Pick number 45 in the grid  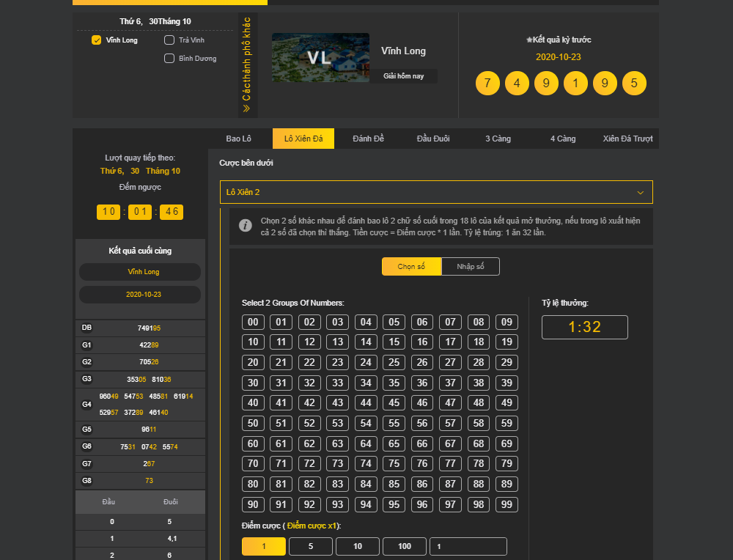394,402
